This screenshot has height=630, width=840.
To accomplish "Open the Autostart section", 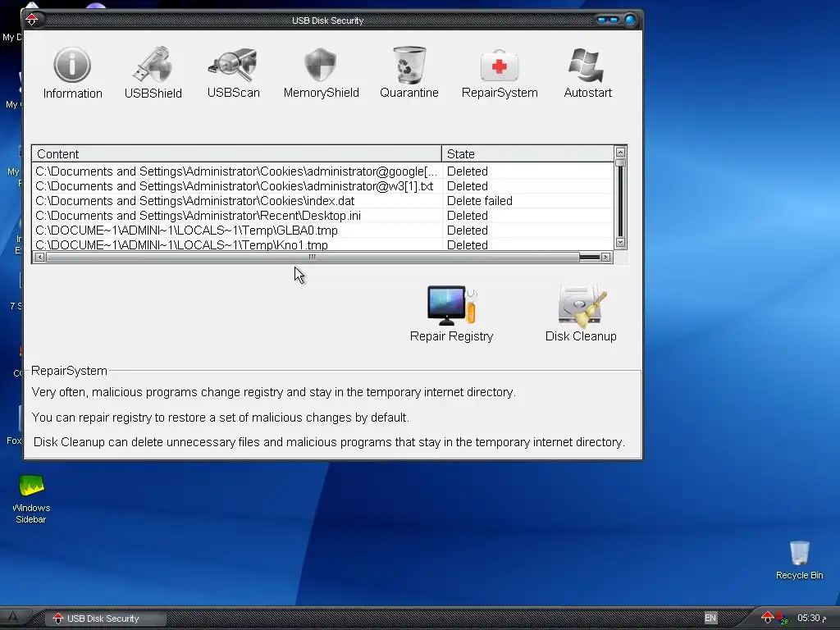I will (587, 73).
